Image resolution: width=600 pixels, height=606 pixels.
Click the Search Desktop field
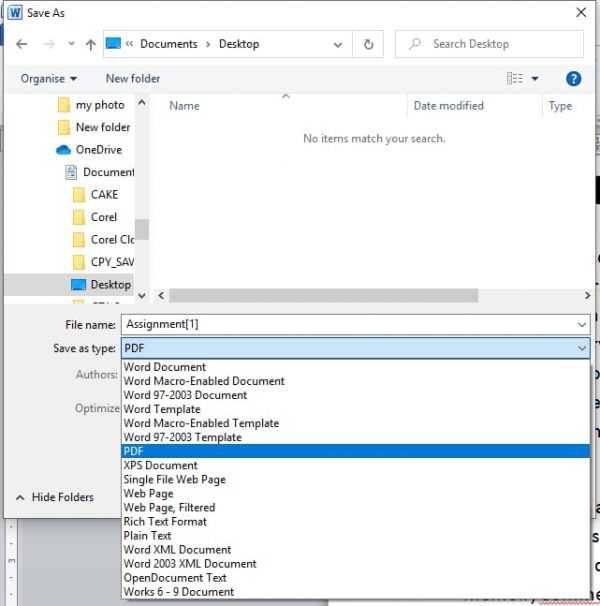coord(489,44)
